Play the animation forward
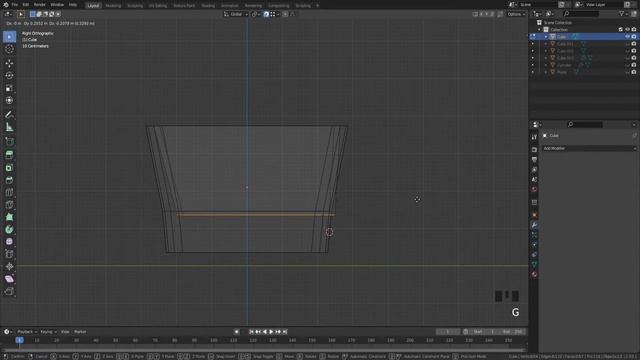640x360 pixels. (271, 332)
